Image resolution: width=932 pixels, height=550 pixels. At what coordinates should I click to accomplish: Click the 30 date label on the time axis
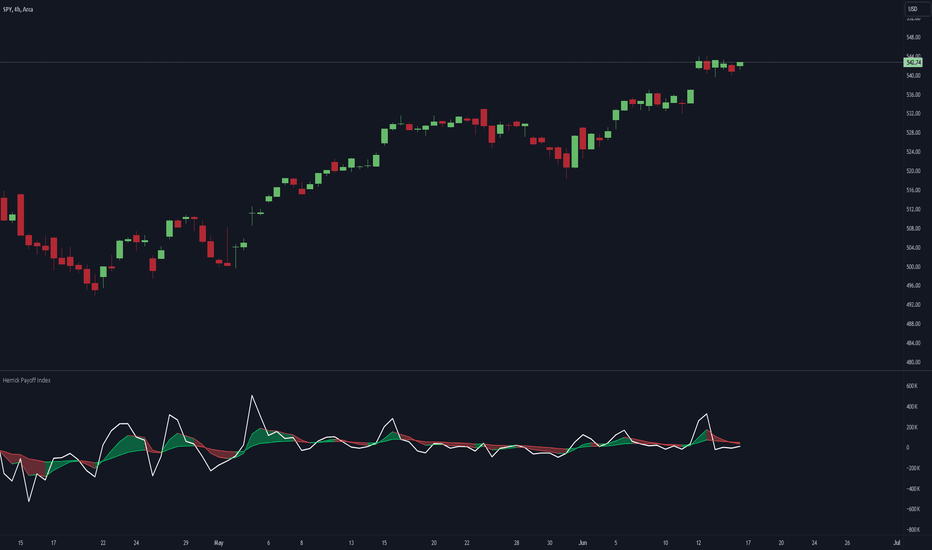pyautogui.click(x=550, y=543)
